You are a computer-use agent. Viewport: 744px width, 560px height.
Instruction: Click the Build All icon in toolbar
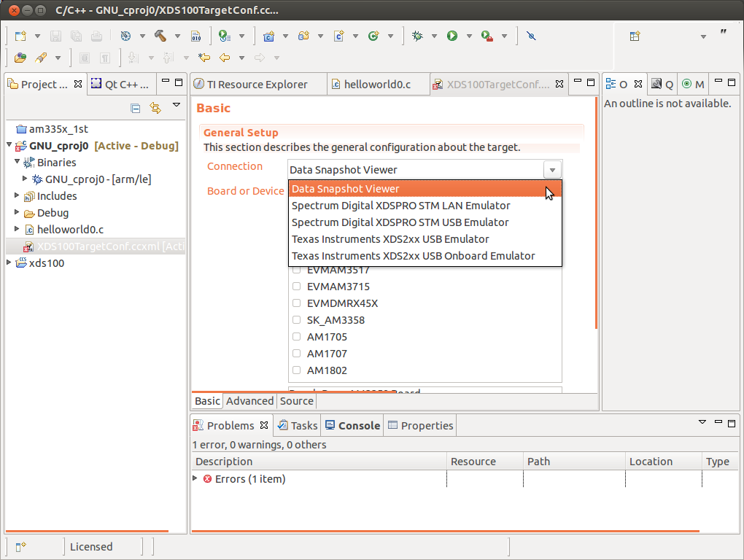coord(125,36)
